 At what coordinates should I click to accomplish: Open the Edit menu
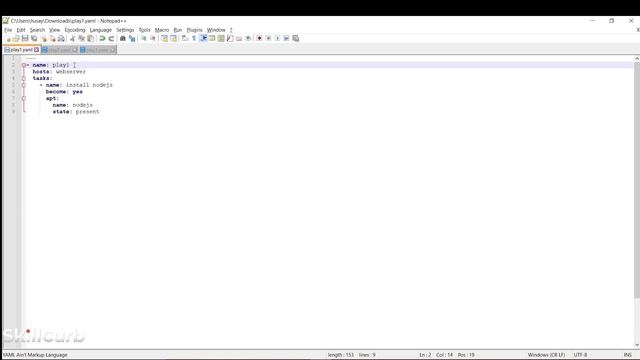coord(21,30)
